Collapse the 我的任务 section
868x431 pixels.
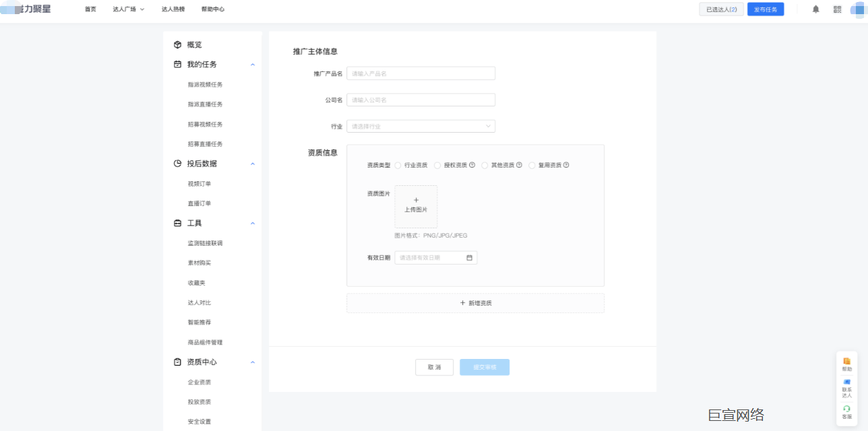pos(253,64)
